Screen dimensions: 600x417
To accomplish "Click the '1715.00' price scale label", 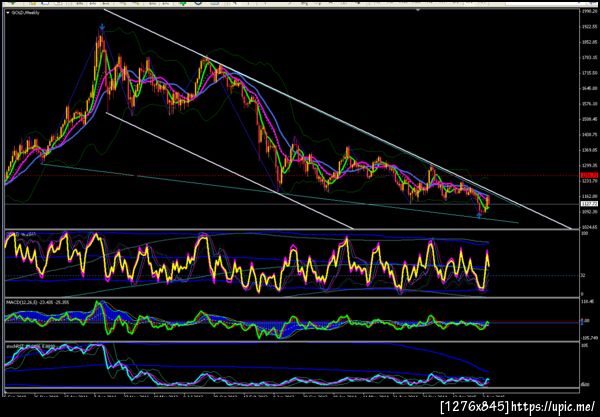I will [590, 73].
